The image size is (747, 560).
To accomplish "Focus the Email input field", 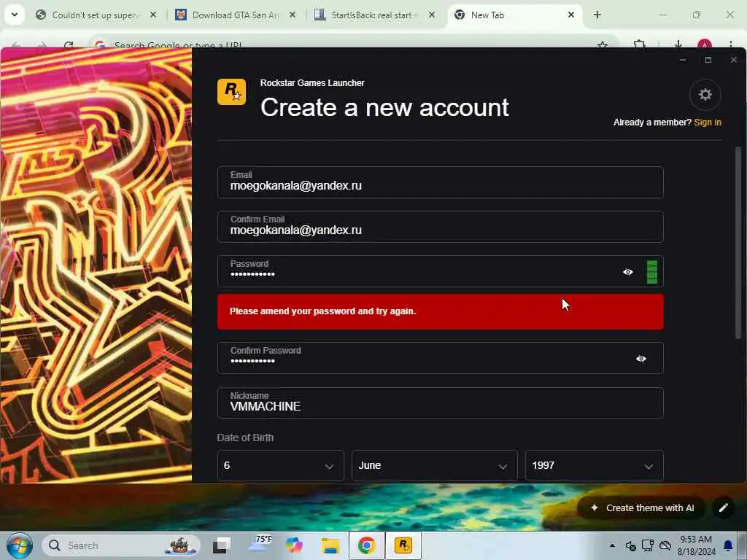I will coord(440,182).
